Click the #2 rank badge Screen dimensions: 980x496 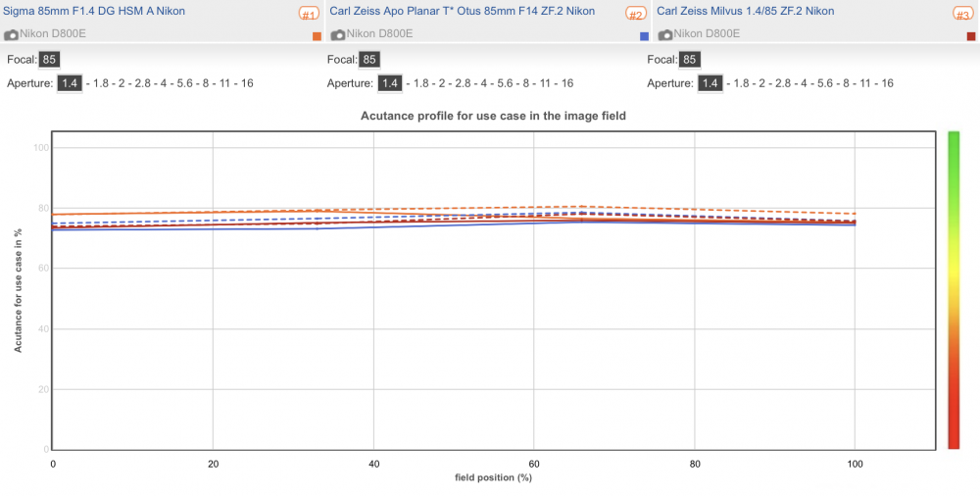[x=636, y=15]
